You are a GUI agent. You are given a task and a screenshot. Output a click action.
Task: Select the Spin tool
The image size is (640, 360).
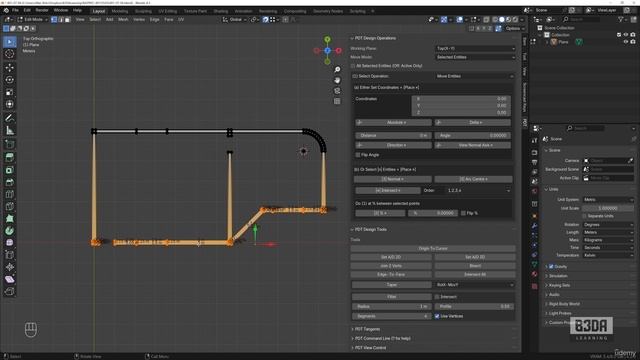tap(9, 231)
